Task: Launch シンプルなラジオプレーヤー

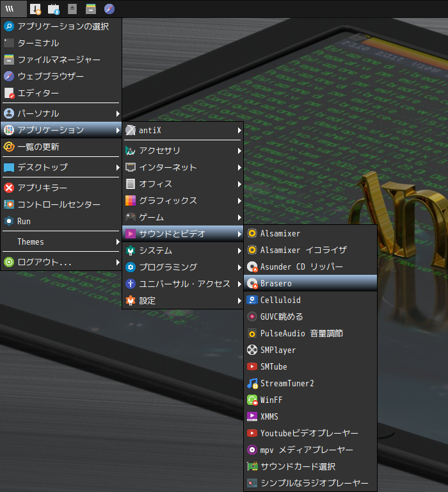Action: pos(310,483)
